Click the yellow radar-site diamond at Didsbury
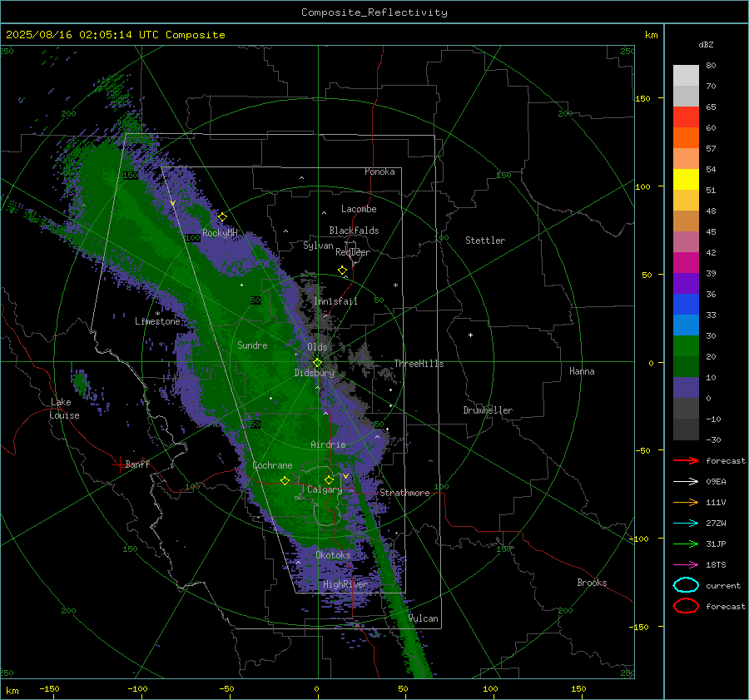Image resolution: width=749 pixels, height=700 pixels. point(317,363)
